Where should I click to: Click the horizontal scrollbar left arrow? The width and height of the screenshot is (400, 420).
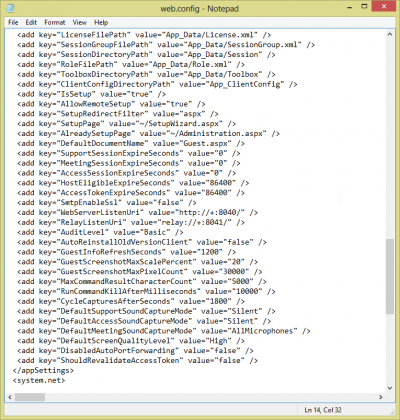click(10, 397)
